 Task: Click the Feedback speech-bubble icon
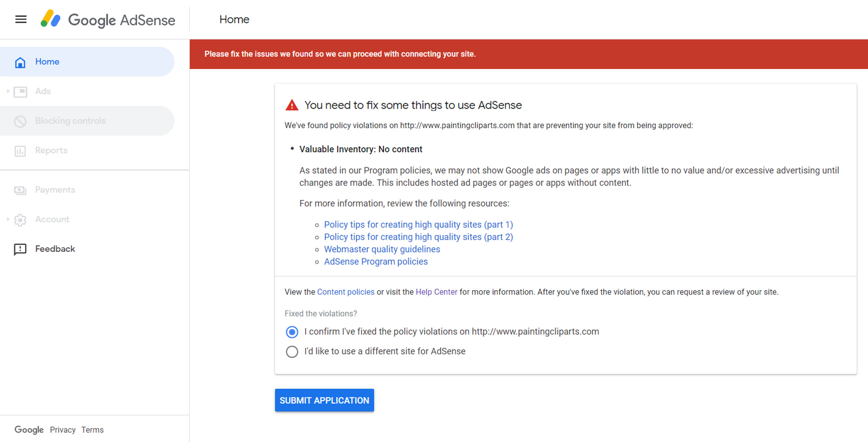20,249
